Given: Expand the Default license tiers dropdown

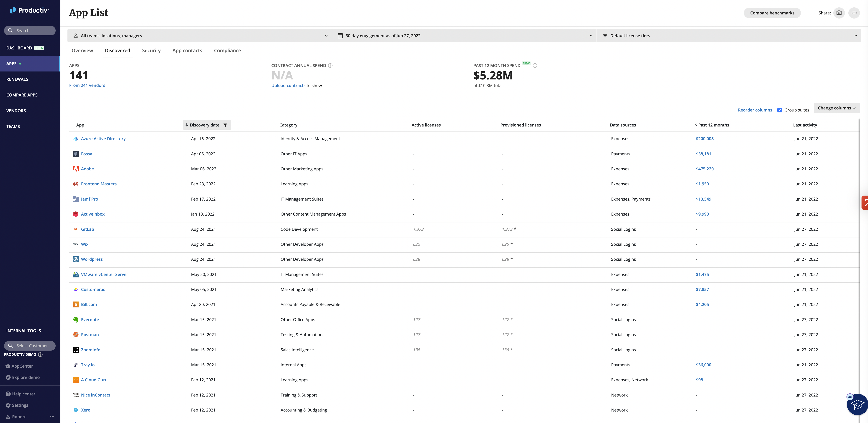Looking at the screenshot, I should (x=729, y=36).
